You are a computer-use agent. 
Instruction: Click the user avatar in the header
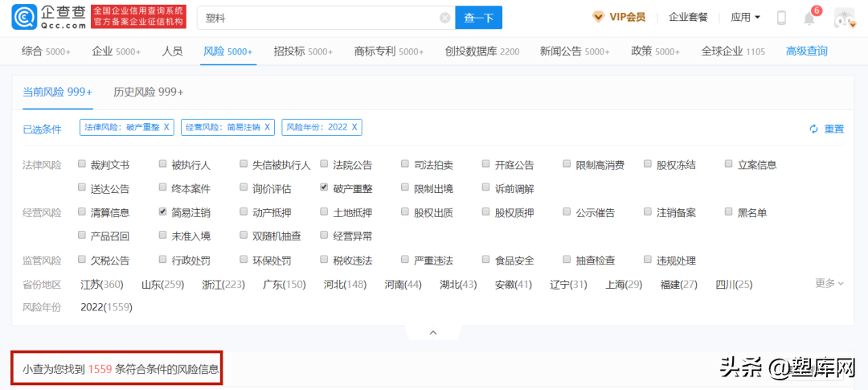[844, 18]
